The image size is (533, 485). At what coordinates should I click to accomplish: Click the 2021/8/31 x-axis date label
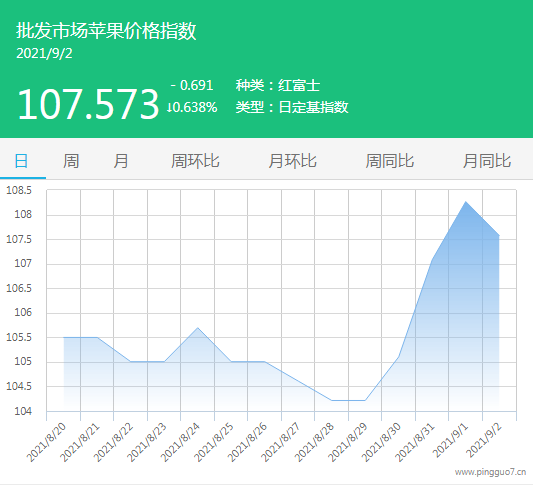point(415,442)
